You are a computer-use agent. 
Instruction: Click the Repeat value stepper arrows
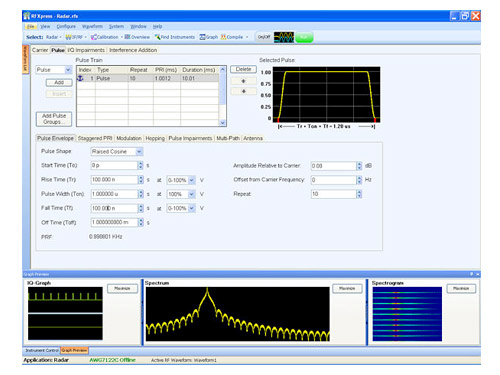(359, 194)
